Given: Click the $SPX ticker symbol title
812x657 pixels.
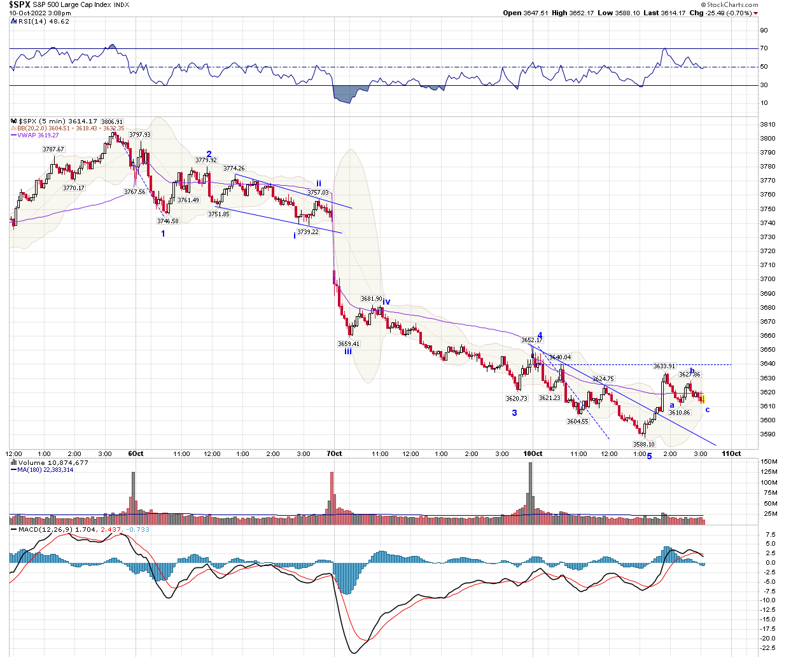Looking at the screenshot, I should (20, 4).
